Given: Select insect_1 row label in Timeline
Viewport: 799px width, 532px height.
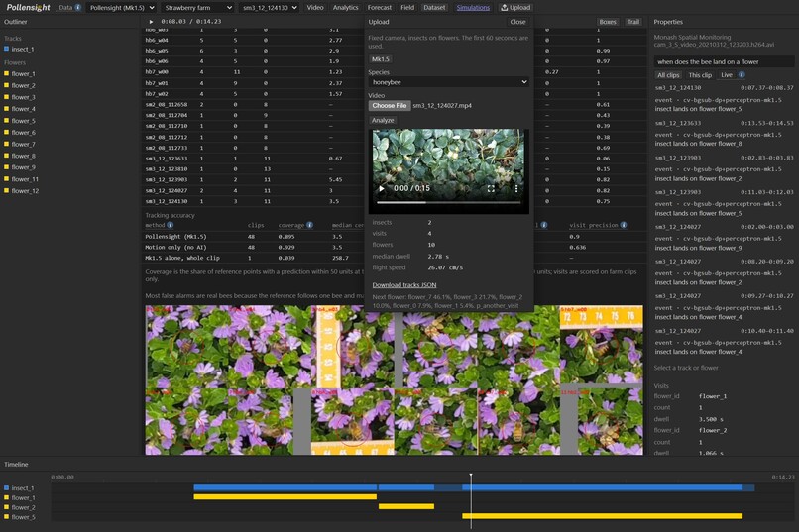Looking at the screenshot, I should coord(23,488).
